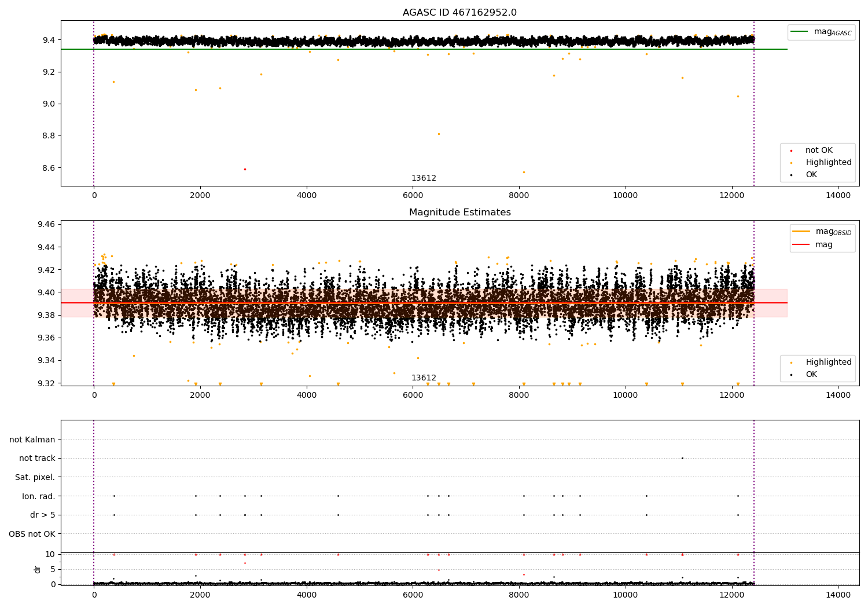Screen dimensions: 868x608
Task: Click the dr axis tick label 10
Action: pyautogui.click(x=50, y=554)
